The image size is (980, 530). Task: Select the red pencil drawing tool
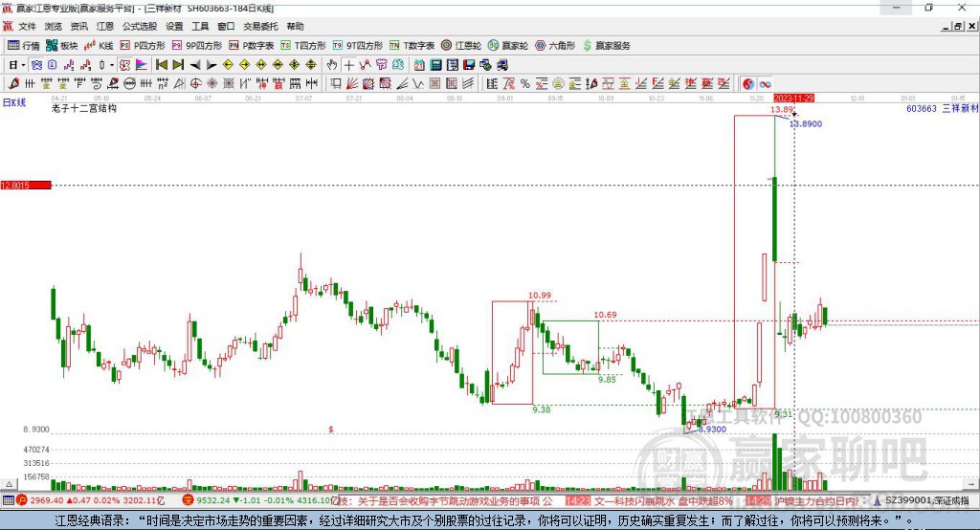click(x=13, y=84)
